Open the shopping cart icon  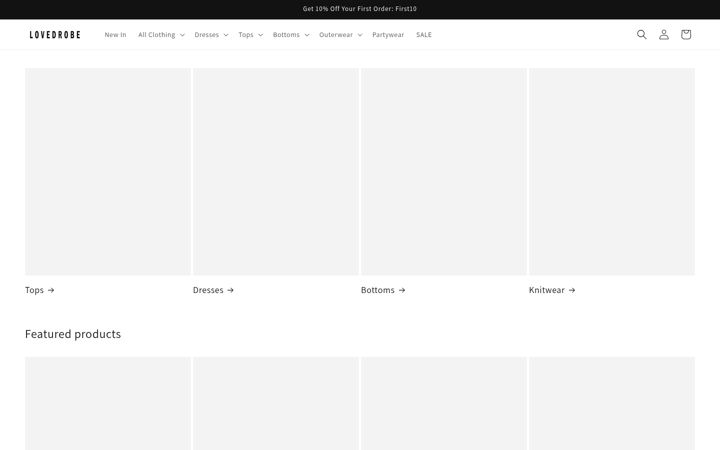point(686,34)
